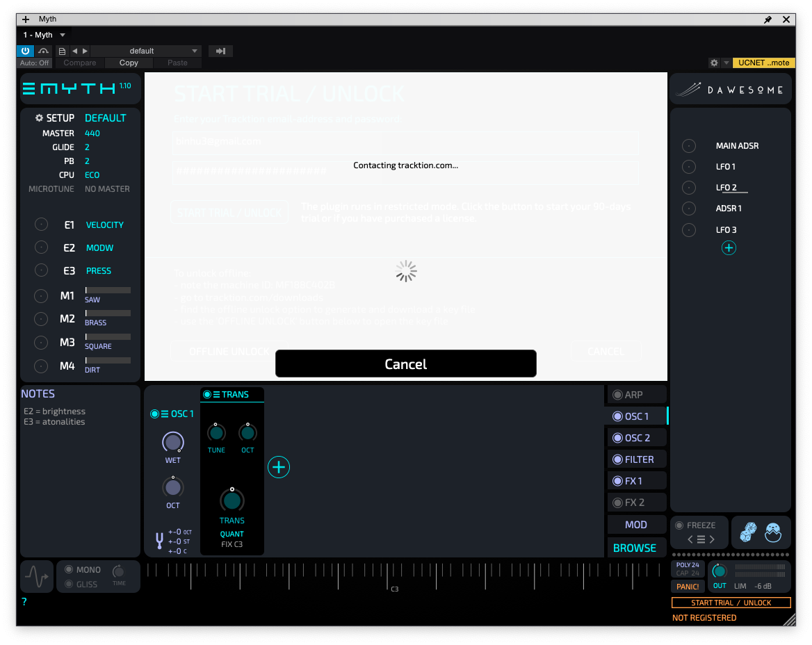Toggle the ARP section on
This screenshot has width=812, height=645.
click(617, 395)
